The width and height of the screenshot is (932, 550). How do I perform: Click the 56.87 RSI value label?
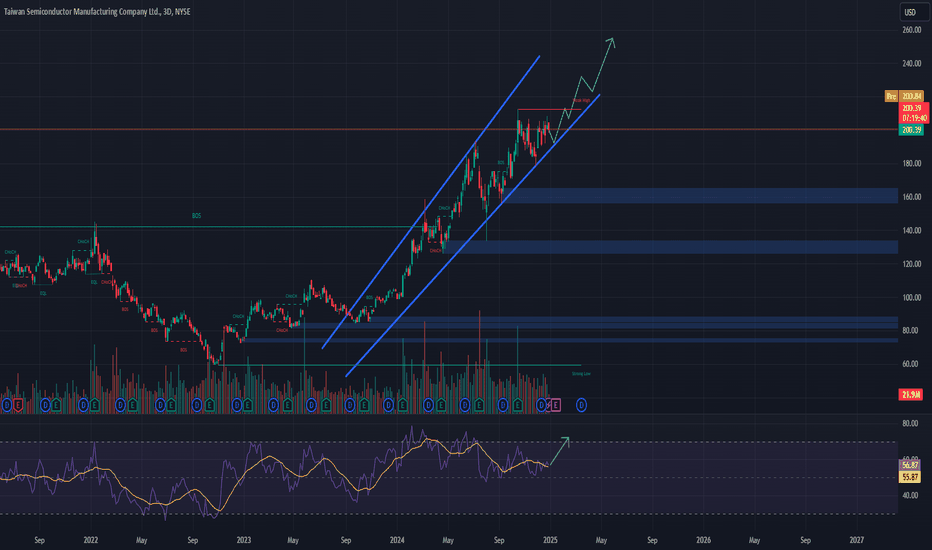click(910, 465)
